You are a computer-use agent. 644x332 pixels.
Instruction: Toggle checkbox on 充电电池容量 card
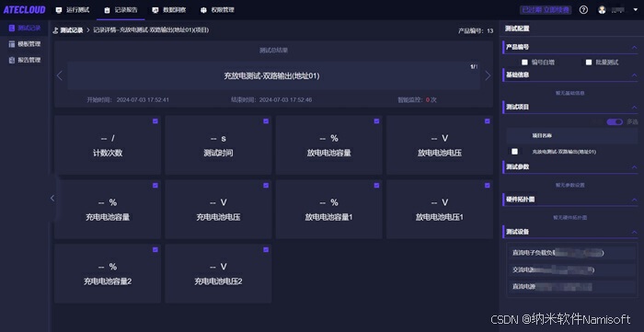pyautogui.click(x=155, y=186)
